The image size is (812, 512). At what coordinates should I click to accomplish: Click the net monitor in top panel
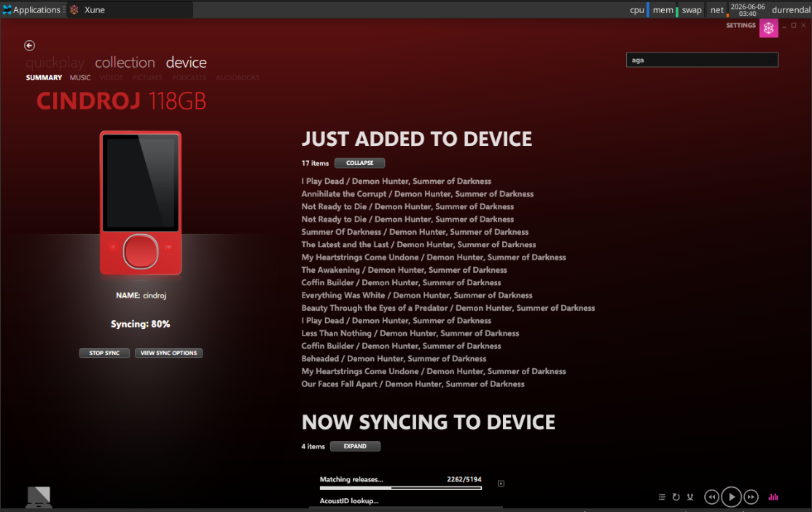pos(718,9)
